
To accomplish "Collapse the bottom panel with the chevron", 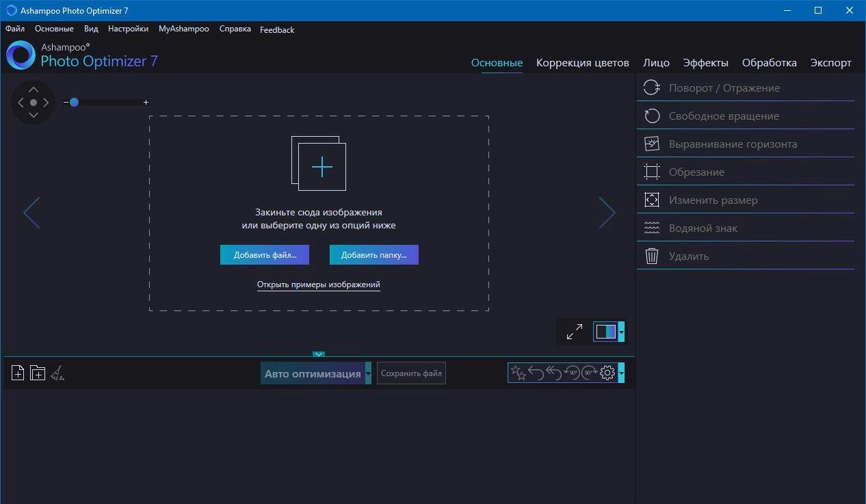I will (x=319, y=354).
